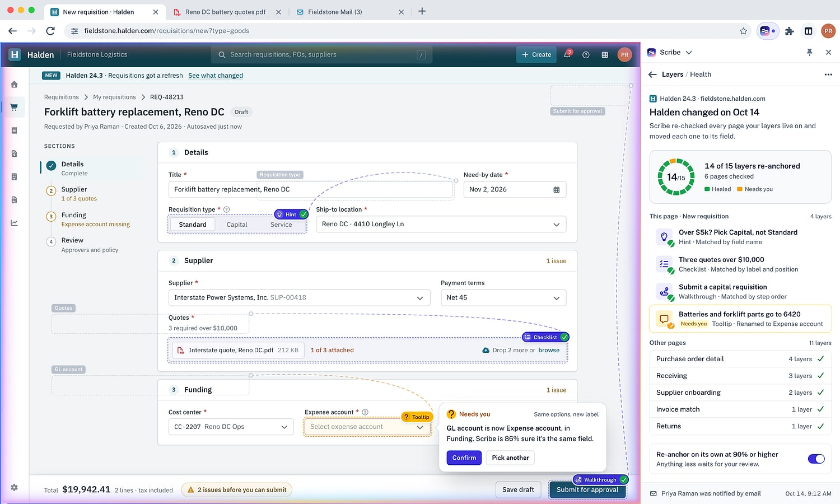The width and height of the screenshot is (840, 504).
Task: Open the PR user avatar in Halden header
Action: [624, 55]
